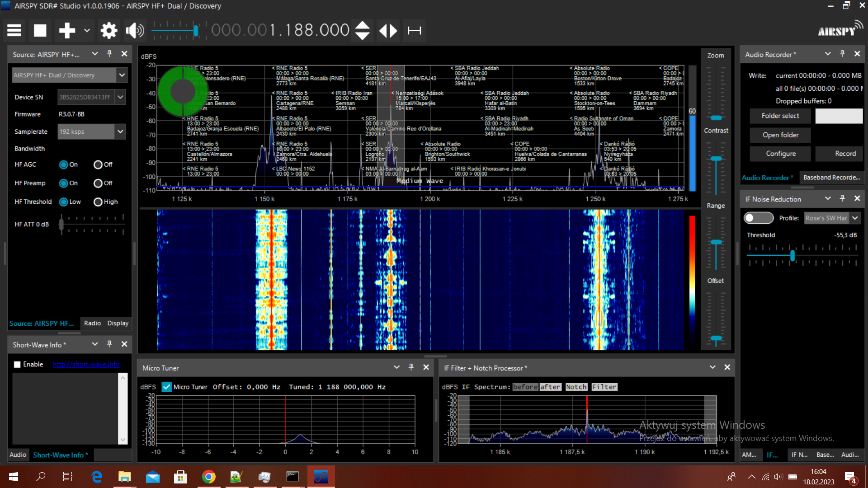The height and width of the screenshot is (488, 868).
Task: Expand the dropdown arrow next to plus icon
Action: [x=87, y=31]
